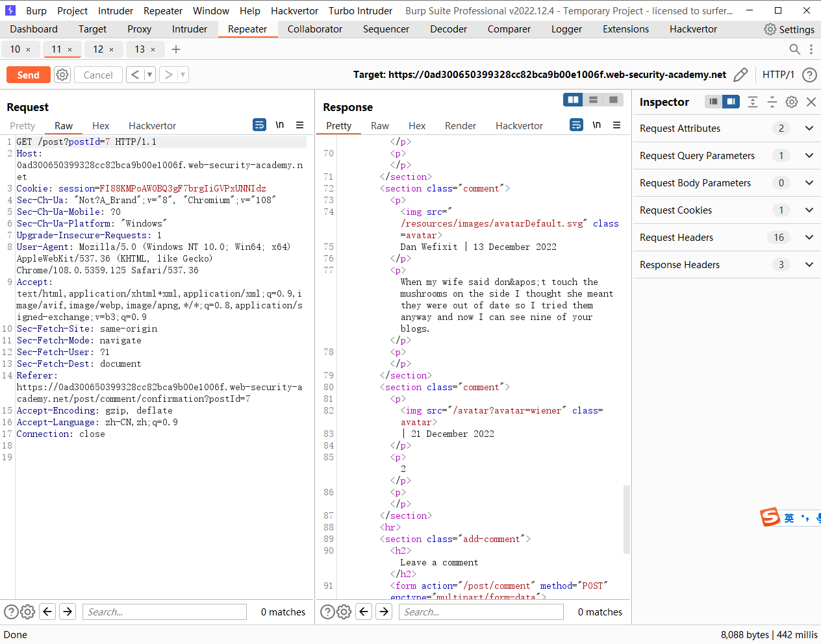The image size is (821, 644).
Task: Click Sogou input method icon
Action: 770,517
